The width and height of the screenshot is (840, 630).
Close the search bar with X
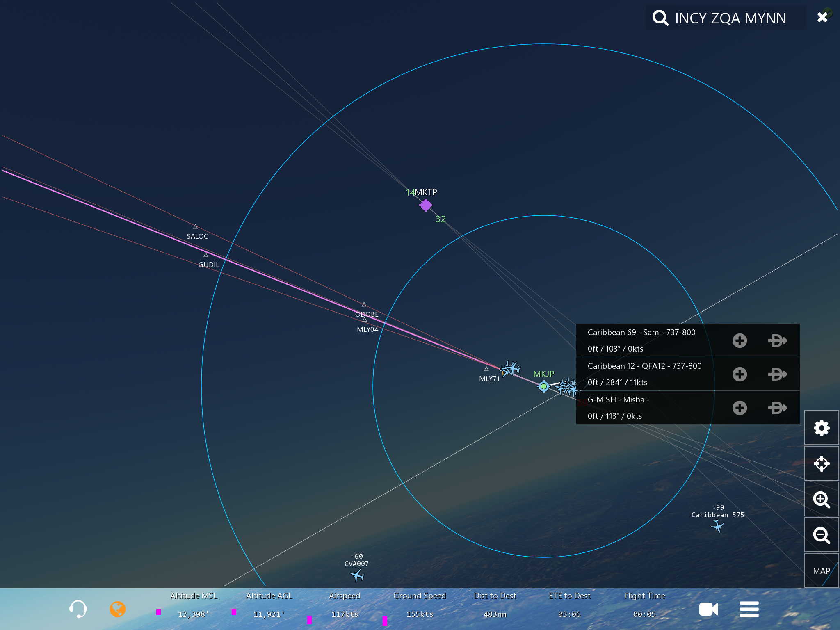tap(822, 17)
